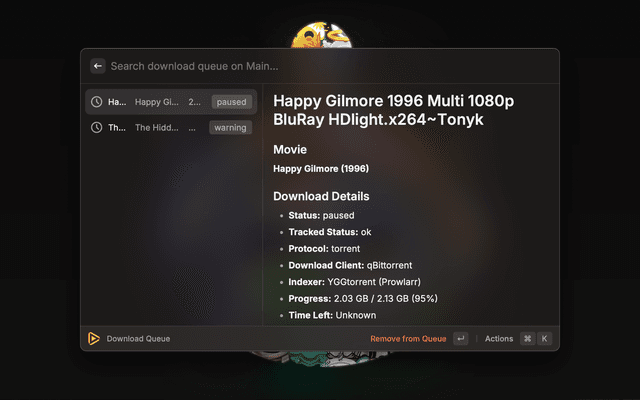
Task: Click Remove from Queue action
Action: tap(408, 339)
